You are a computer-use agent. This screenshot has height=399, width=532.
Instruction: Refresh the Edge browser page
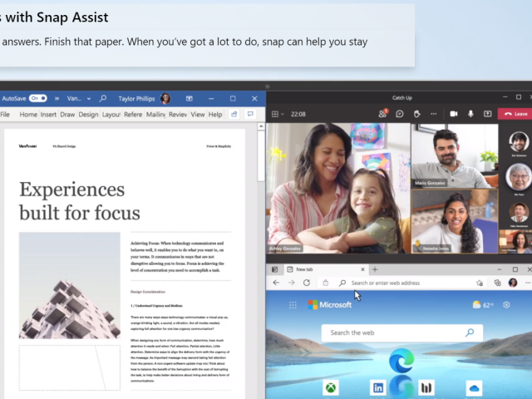[x=307, y=283]
